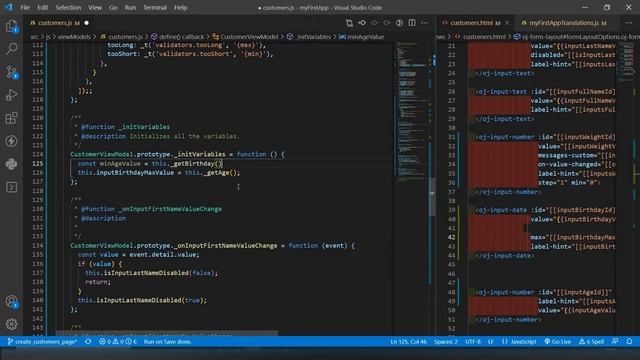Open the Extensions view
Viewport: 640px width, 360px height.
11,118
